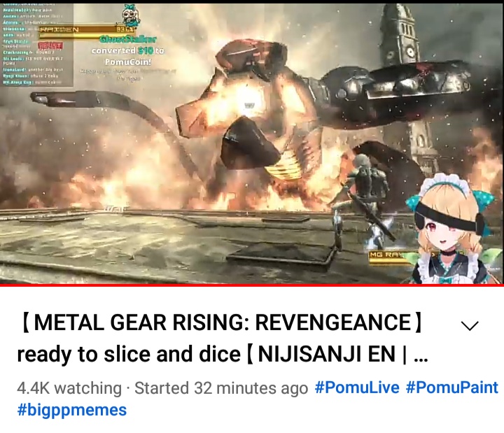This screenshot has width=504, height=433.
Task: Tap the NIJISANJI EN part of the title
Action: click(x=326, y=354)
